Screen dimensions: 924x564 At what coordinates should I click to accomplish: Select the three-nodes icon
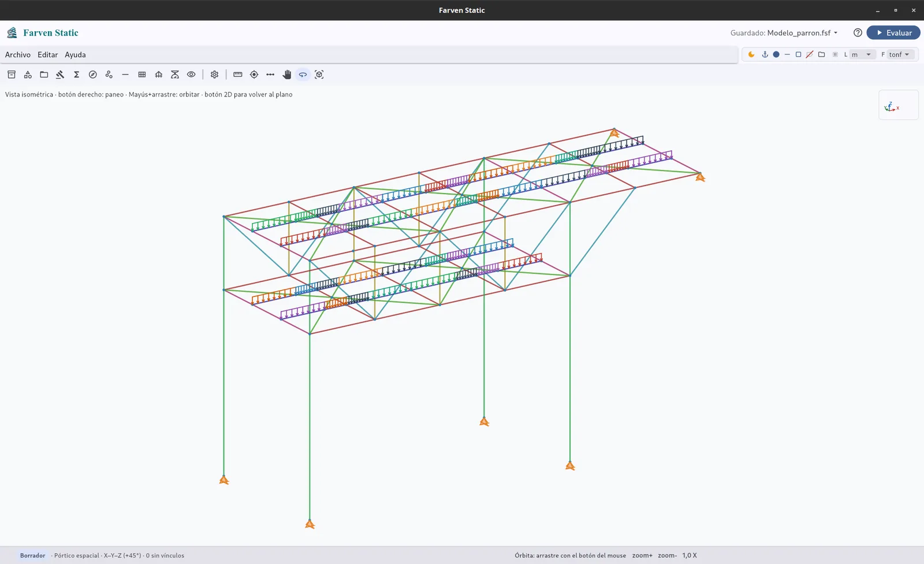[x=109, y=75]
